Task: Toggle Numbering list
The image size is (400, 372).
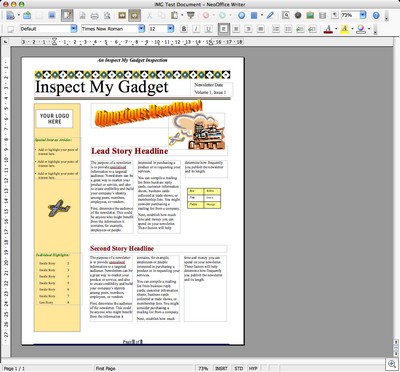Action: coord(276,29)
